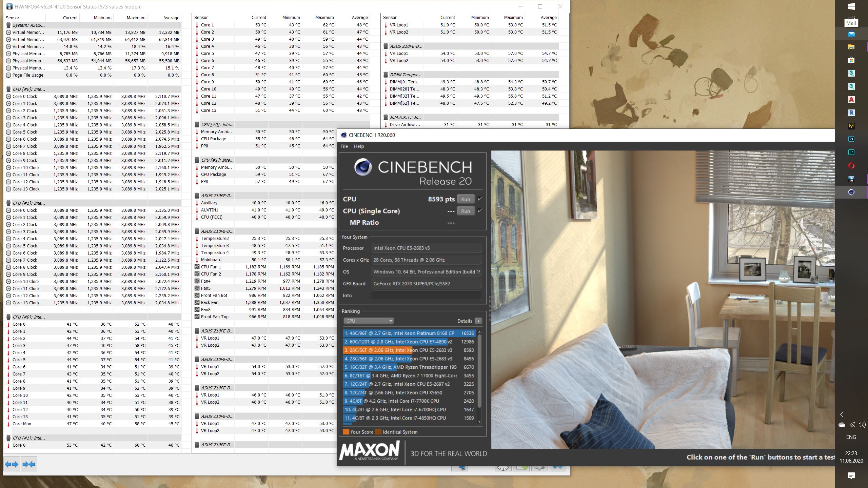Click the Cores x GHz field value
Screen dimensions: 868x488
tap(426, 260)
